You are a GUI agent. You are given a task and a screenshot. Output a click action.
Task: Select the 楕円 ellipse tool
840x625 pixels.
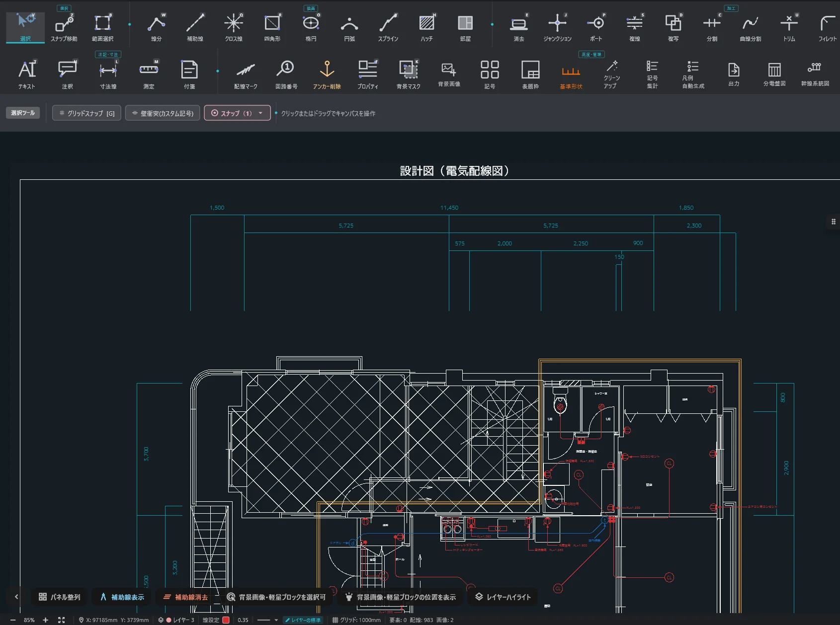(x=311, y=27)
